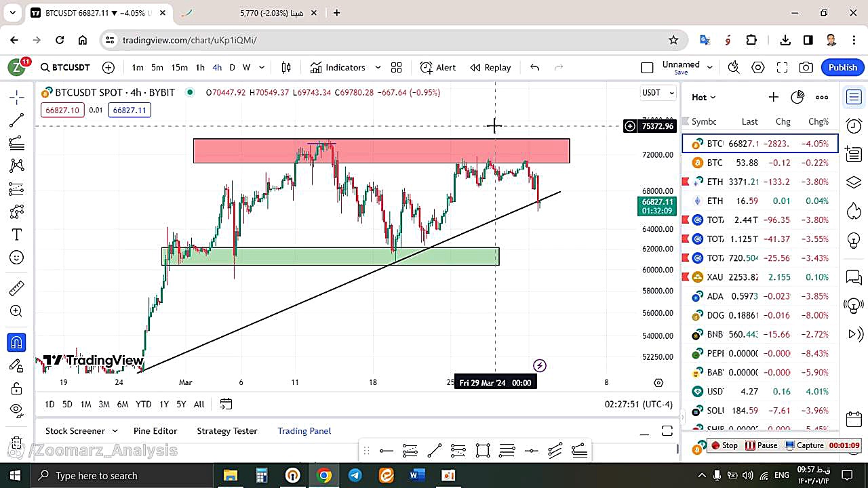Select the crosshair cursor tool

pyautogui.click(x=17, y=97)
